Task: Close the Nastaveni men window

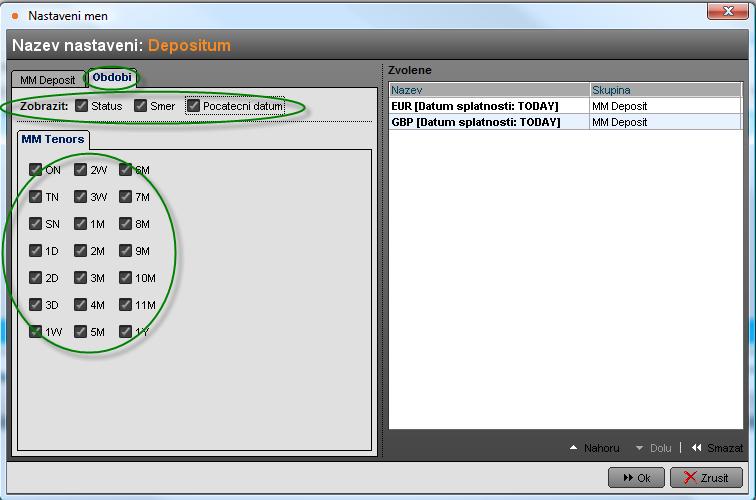Action: click(x=728, y=11)
